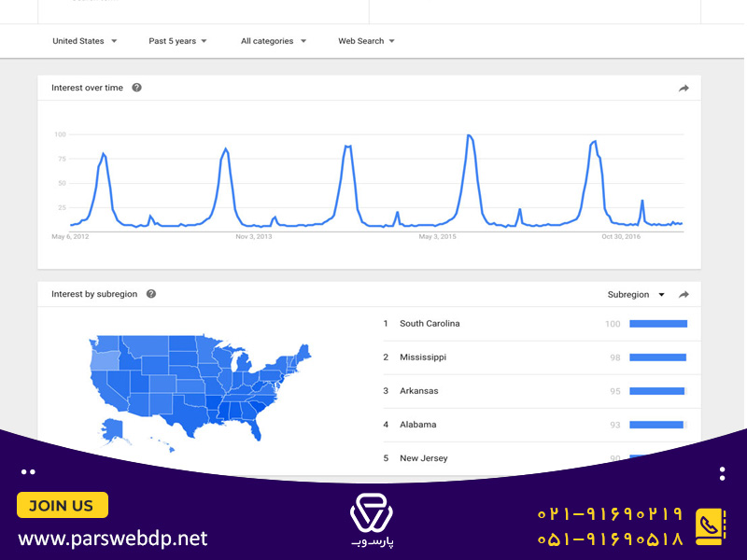Click the Arkansas interest bar
Viewport: 747px width, 560px height.
point(658,391)
